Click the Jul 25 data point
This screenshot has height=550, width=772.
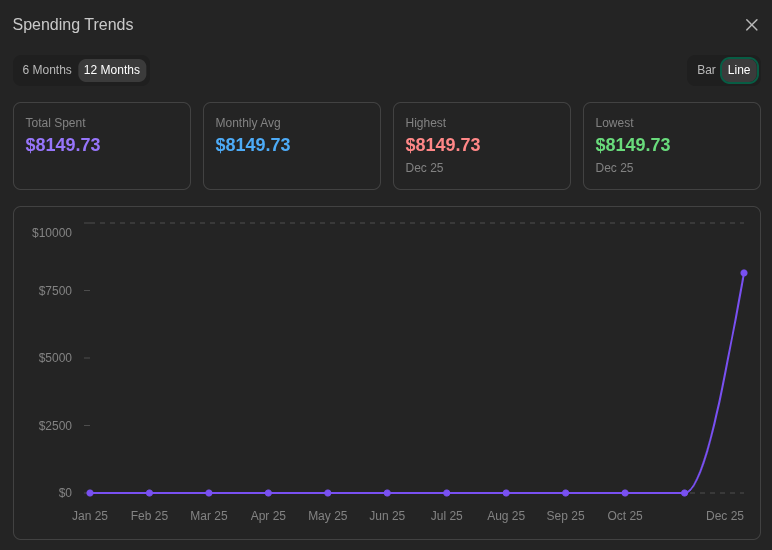pos(447,493)
